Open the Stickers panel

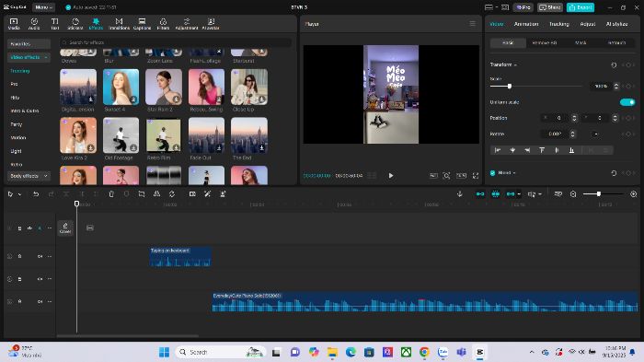[75, 24]
